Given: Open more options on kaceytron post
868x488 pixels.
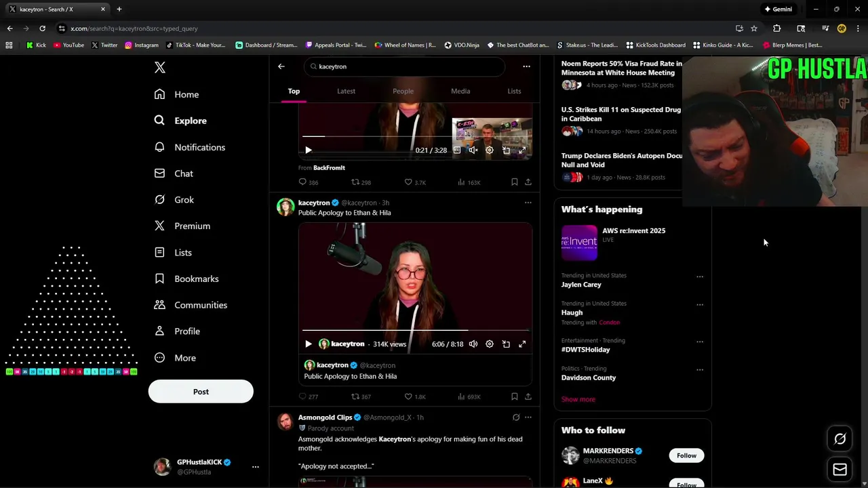Looking at the screenshot, I should click(x=528, y=203).
